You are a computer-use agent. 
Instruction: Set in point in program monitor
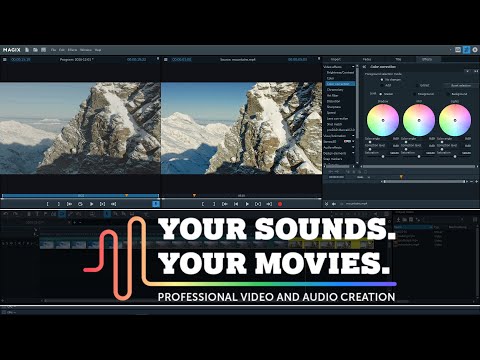tap(47, 204)
